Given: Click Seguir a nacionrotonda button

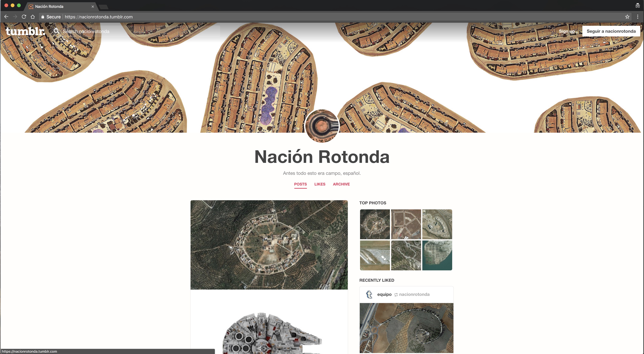Looking at the screenshot, I should coord(611,31).
